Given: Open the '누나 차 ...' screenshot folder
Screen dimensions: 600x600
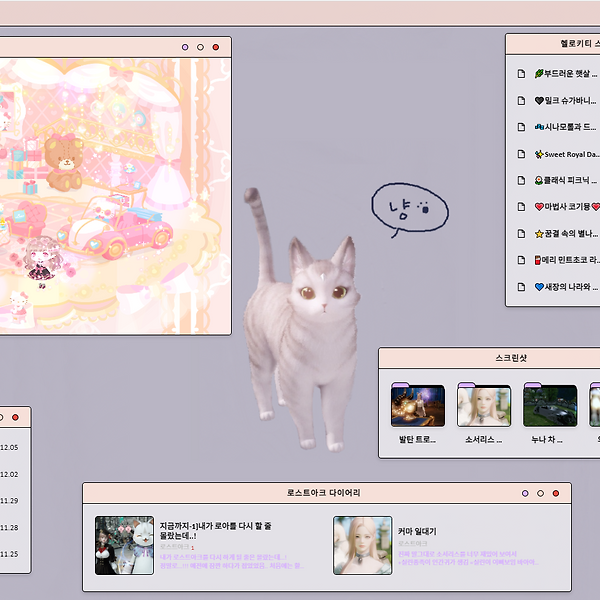Looking at the screenshot, I should [x=550, y=404].
